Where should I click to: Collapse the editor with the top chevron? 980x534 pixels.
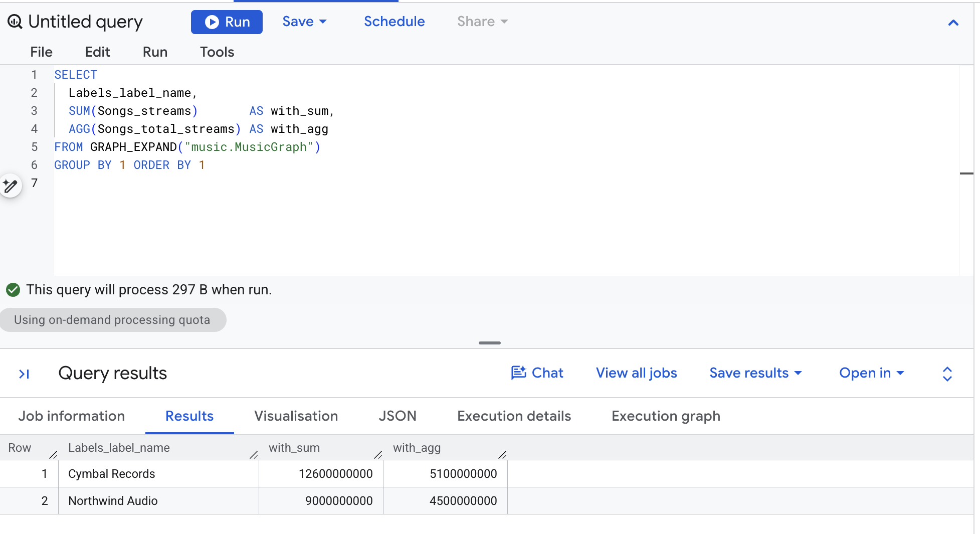[x=953, y=23]
